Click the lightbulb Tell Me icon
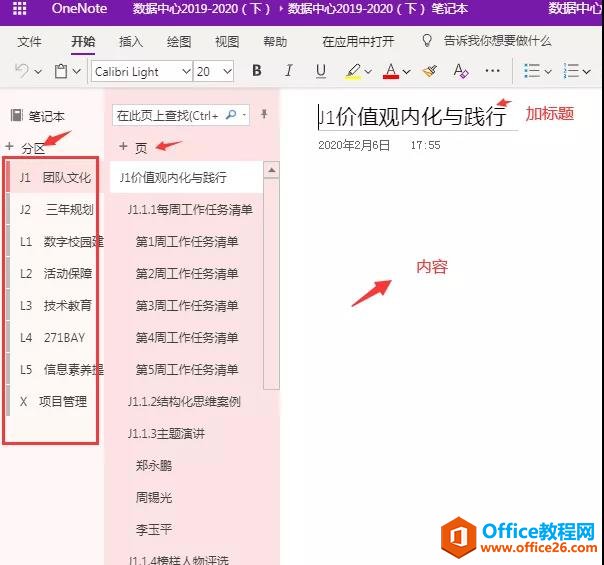604x565 pixels. pyautogui.click(x=426, y=40)
